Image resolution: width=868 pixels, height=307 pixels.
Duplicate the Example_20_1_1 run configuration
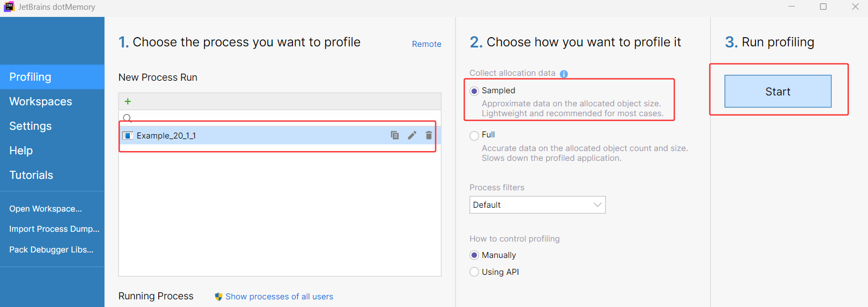pos(395,135)
